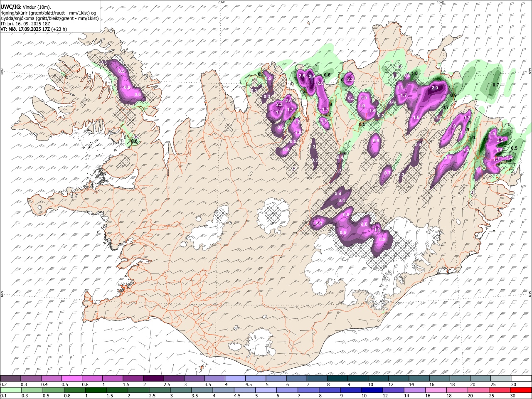The width and height of the screenshot is (532, 399).
Task: Click the '12' label under the blue swatches
Action: pos(386,396)
